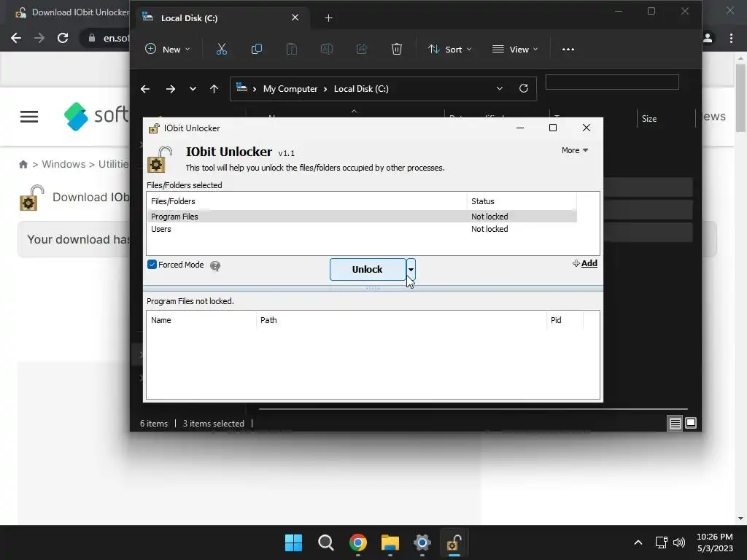
Task: Open the More menu in IObit Unlocker
Action: tap(575, 150)
